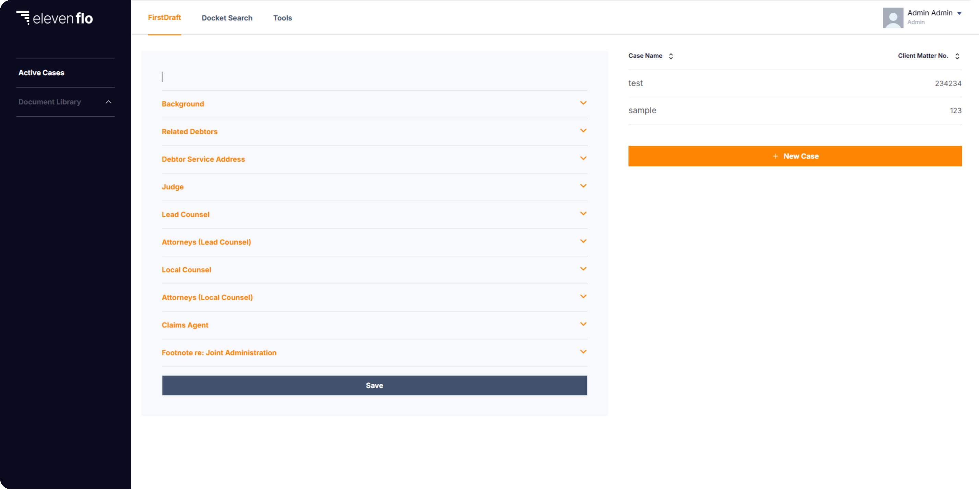Switch to the Tools tab

click(x=282, y=17)
